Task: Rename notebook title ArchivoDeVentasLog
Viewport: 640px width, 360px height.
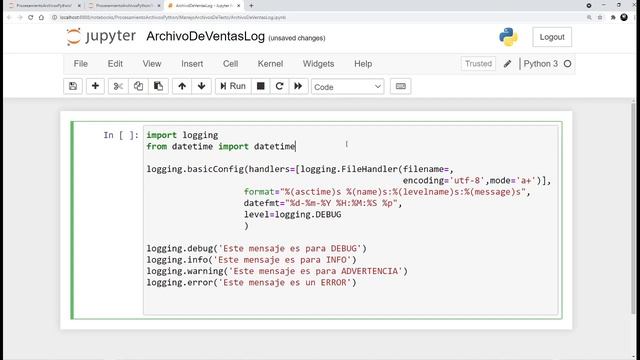Action: (x=205, y=36)
